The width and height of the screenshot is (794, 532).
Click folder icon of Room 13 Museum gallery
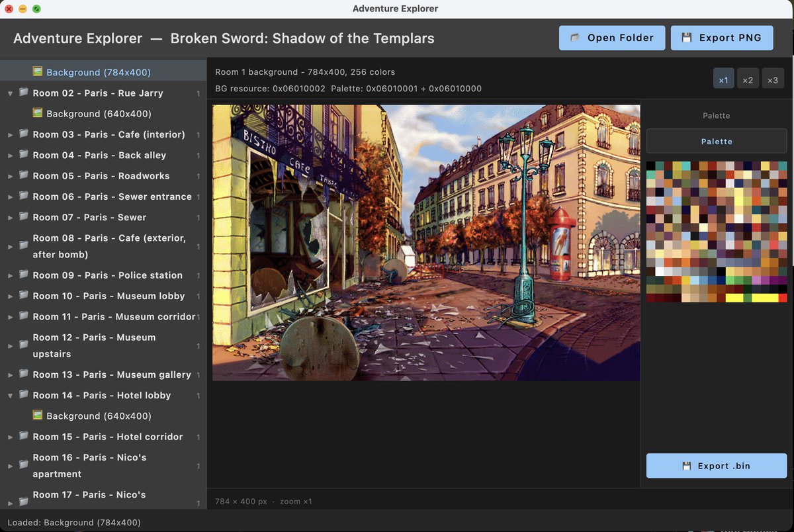24,373
